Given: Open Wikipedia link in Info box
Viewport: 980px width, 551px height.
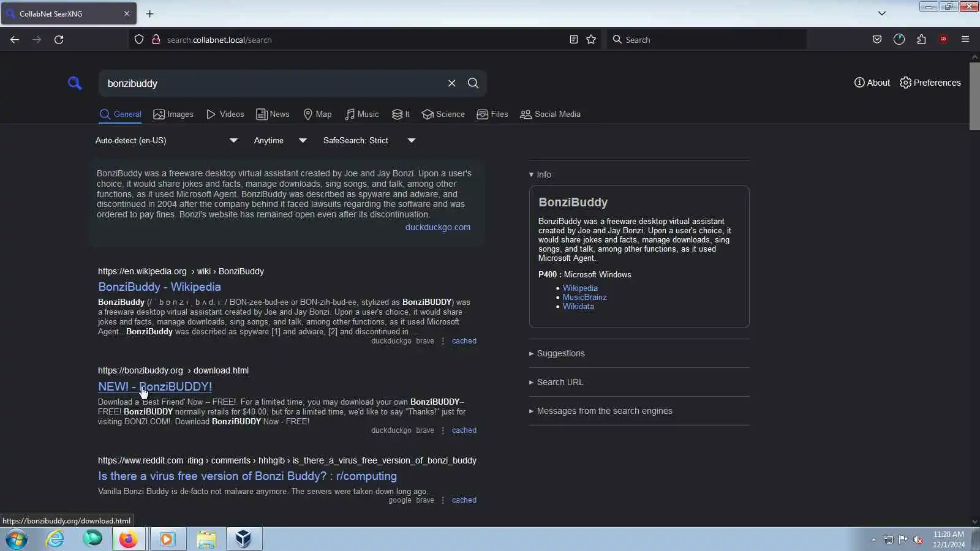Looking at the screenshot, I should (580, 288).
